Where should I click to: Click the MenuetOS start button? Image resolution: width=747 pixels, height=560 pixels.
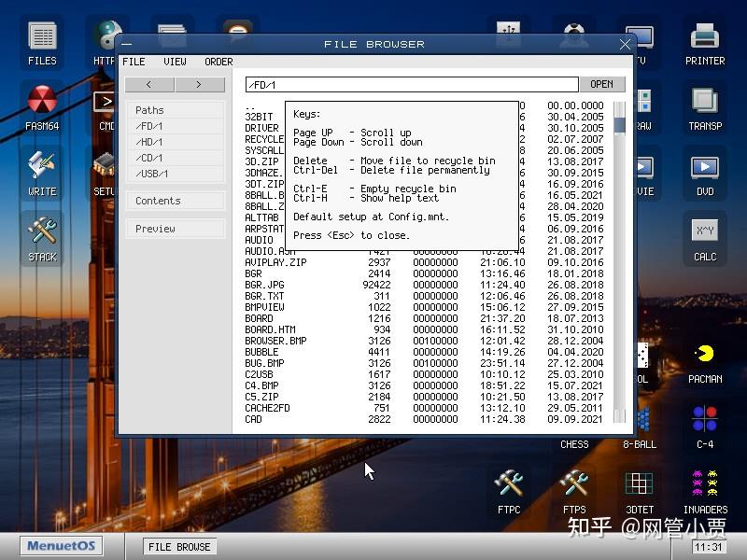60,546
